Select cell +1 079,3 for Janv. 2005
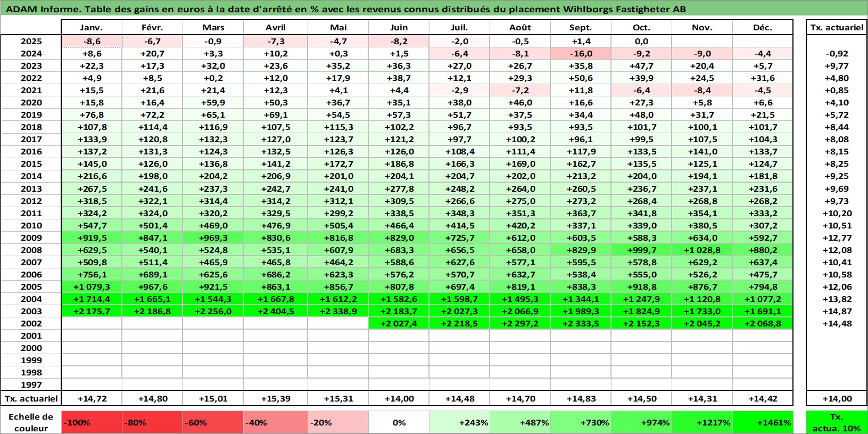 (92, 286)
